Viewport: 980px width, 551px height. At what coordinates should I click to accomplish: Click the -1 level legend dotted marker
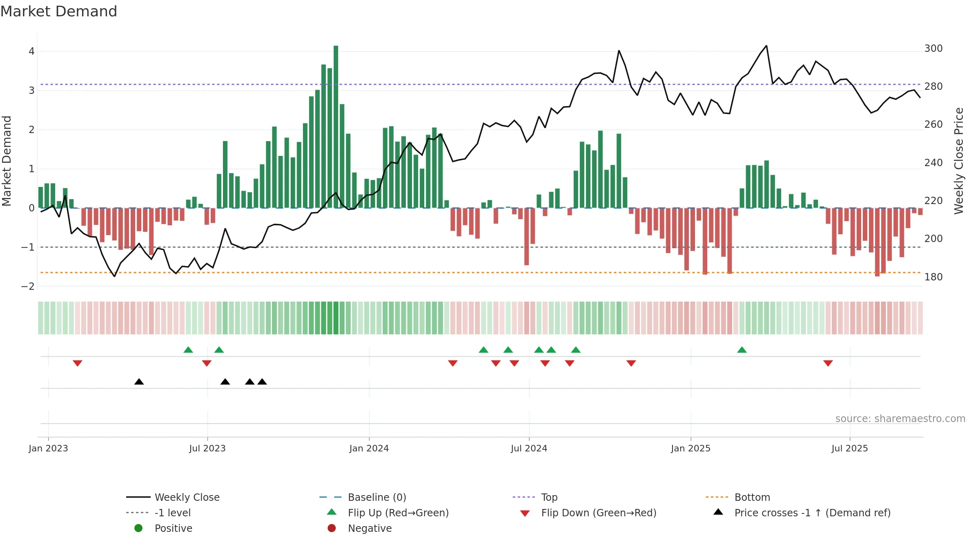pos(137,513)
